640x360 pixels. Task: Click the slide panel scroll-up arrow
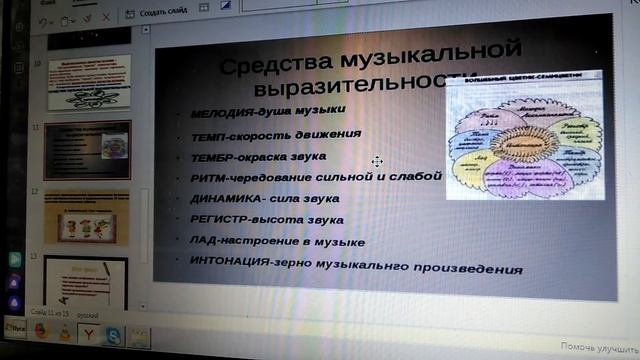coord(146,29)
